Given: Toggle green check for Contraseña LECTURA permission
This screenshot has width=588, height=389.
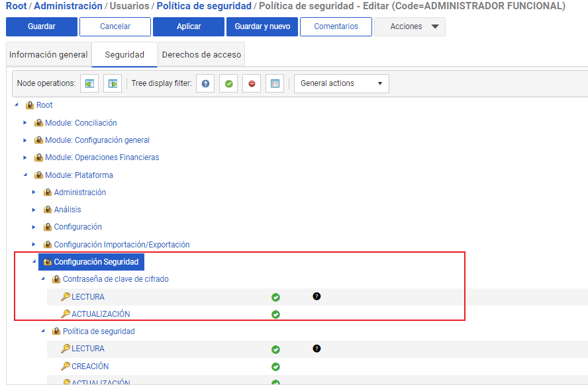Looking at the screenshot, I should (x=275, y=297).
